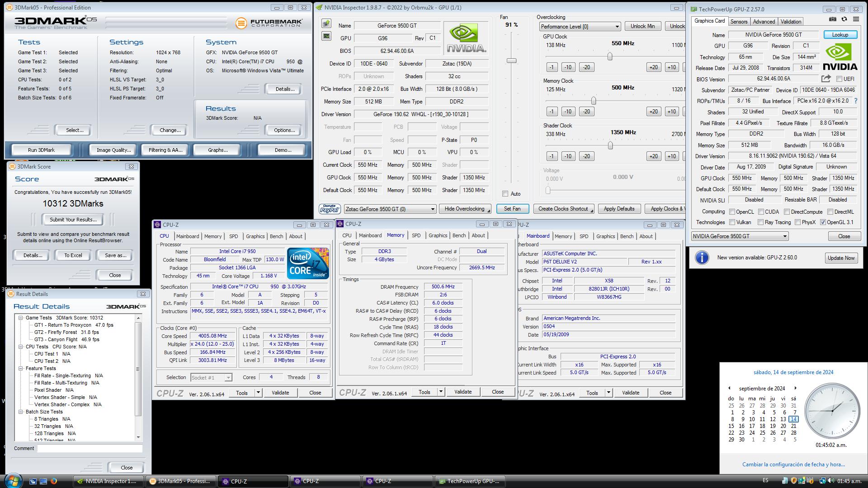Click GPU-Z update info icon
The width and height of the screenshot is (868, 488).
702,258
